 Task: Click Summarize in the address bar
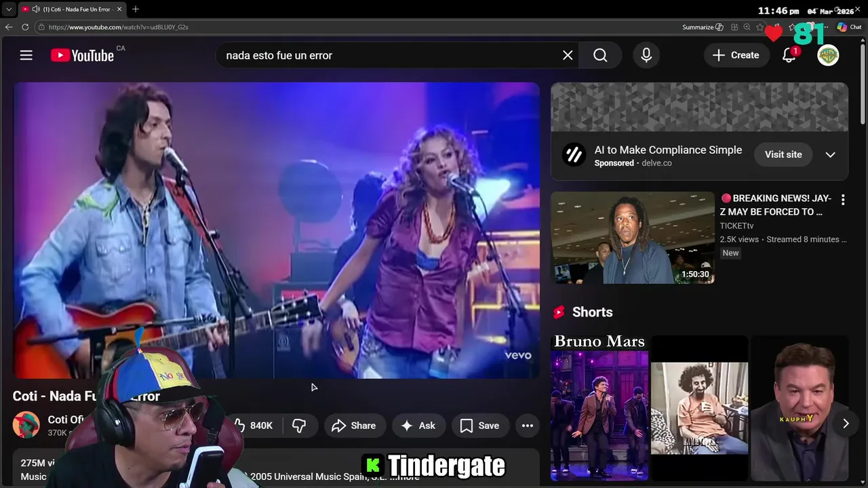[x=702, y=27]
